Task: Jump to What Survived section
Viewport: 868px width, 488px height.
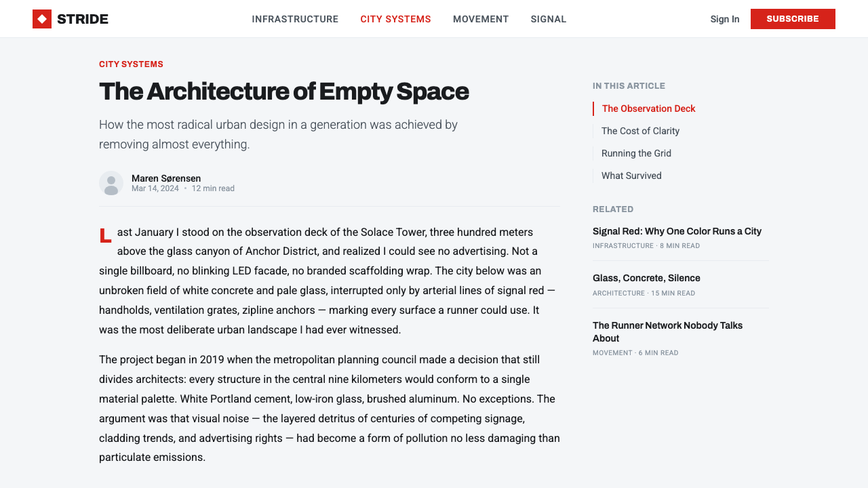Action: click(631, 176)
